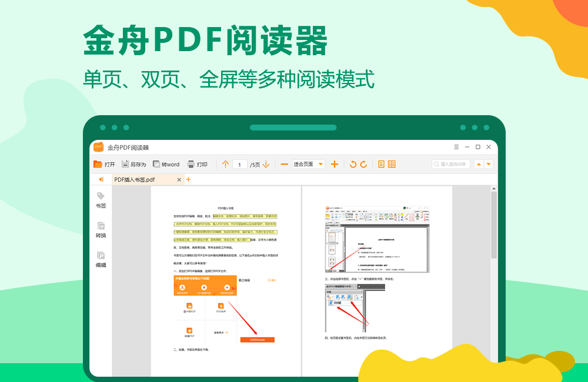
Task: Toggle zoom in with the plus control
Action: pos(335,164)
